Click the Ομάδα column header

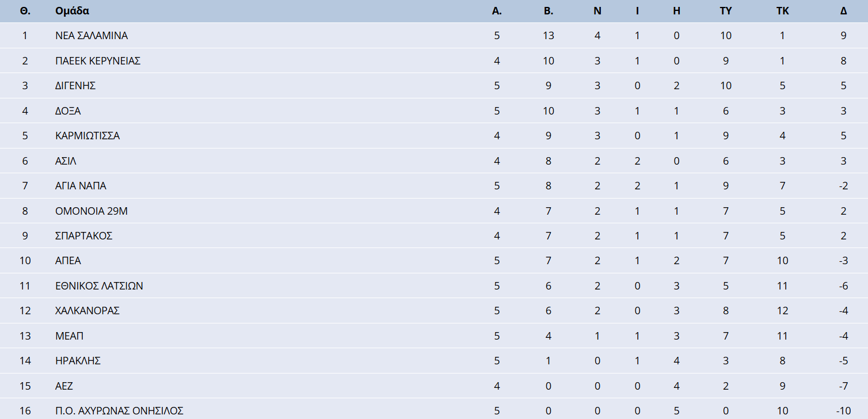[x=72, y=11]
